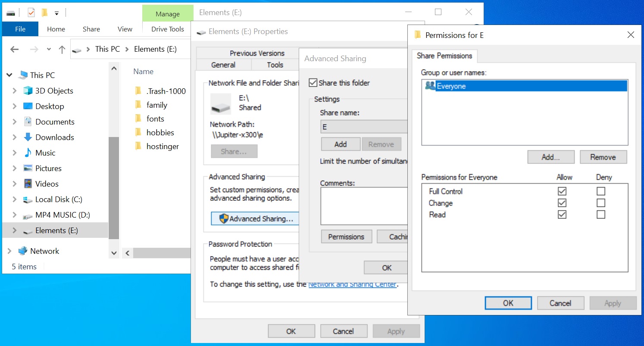Collapse the This PC tree node
This screenshot has width=644, height=346.
[x=9, y=75]
